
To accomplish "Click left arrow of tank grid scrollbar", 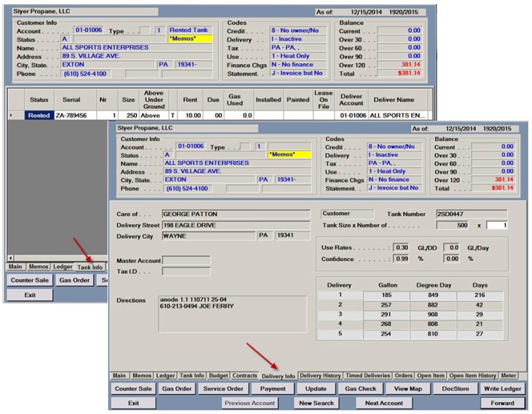I will (x=11, y=258).
